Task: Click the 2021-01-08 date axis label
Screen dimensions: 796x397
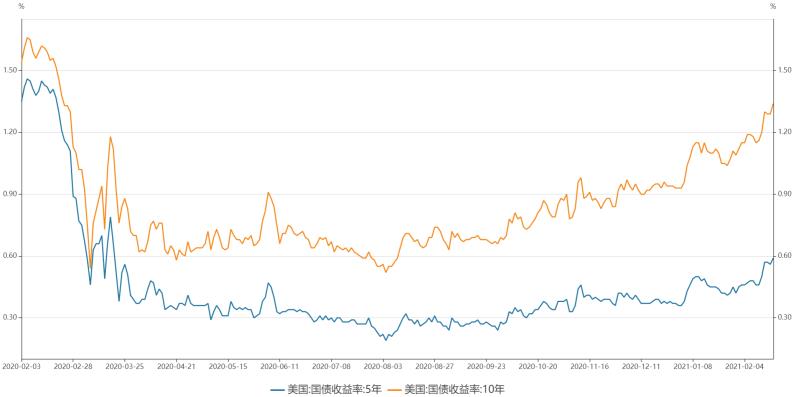Action: point(693,366)
